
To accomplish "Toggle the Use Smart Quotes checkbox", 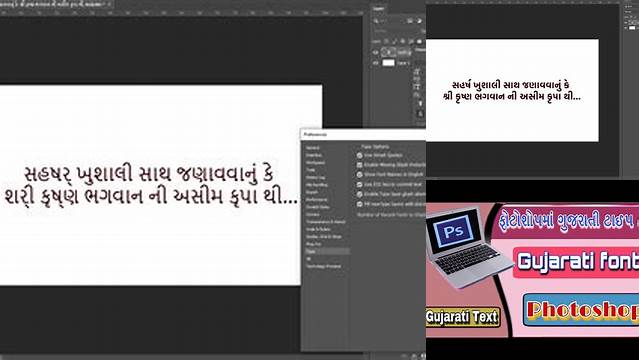I will pos(359,155).
